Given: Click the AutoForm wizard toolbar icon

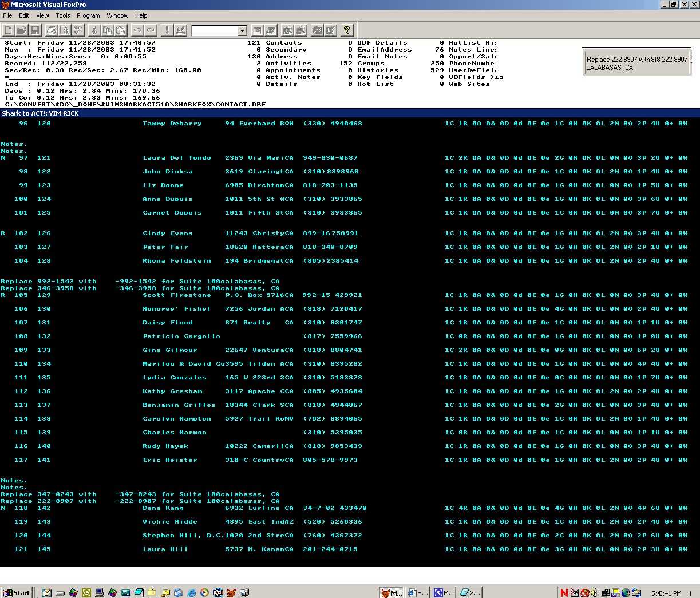Looking at the screenshot, I should (x=317, y=30).
